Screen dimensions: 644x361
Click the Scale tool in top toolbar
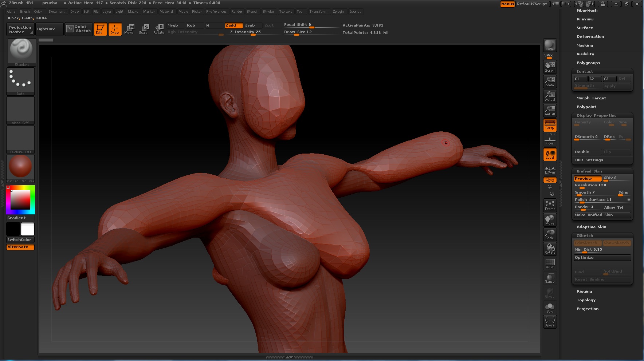144,29
